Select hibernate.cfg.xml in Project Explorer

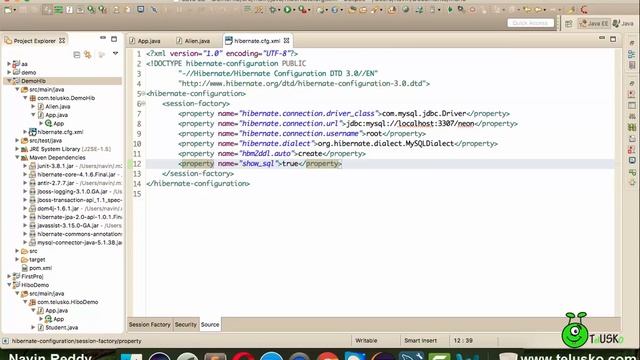tap(60, 132)
